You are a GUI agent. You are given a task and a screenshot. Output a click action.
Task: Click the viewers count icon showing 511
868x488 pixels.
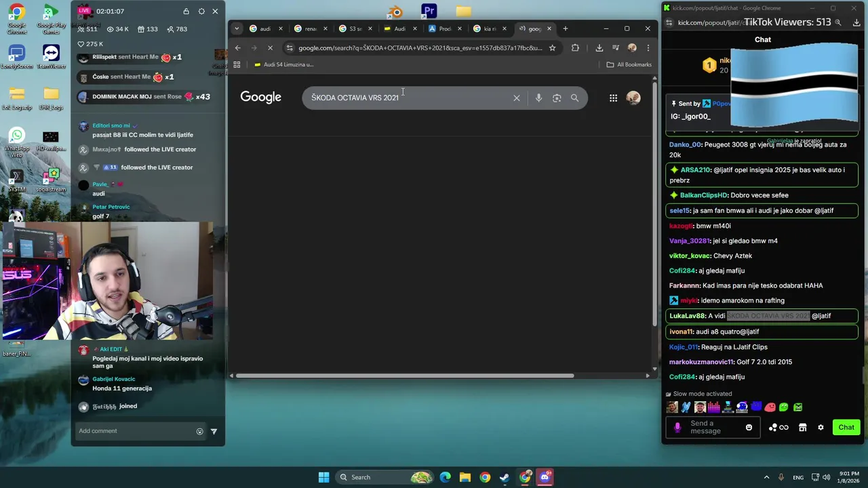pos(81,29)
